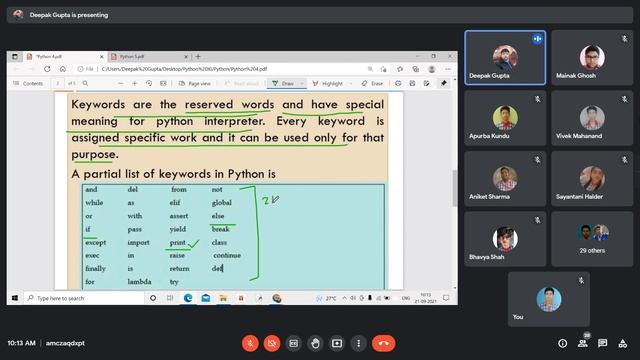Print the PDF document
The height and width of the screenshot is (360, 640).
398,83
